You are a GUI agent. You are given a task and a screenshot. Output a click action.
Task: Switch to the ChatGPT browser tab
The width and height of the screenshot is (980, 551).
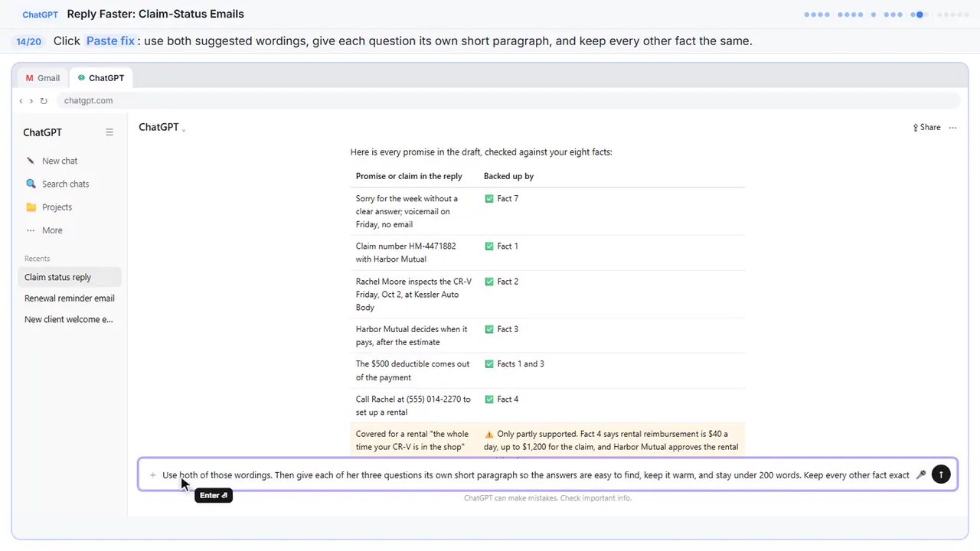tap(101, 78)
